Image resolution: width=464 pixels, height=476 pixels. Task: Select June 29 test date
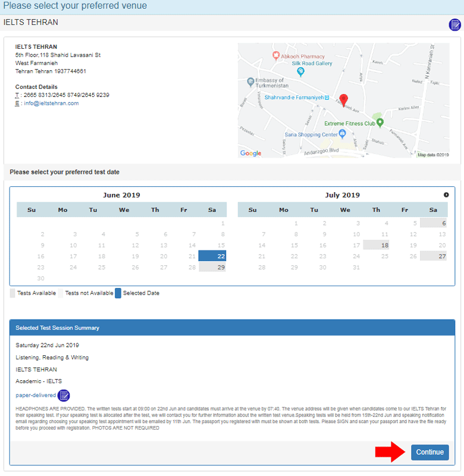[212, 267]
